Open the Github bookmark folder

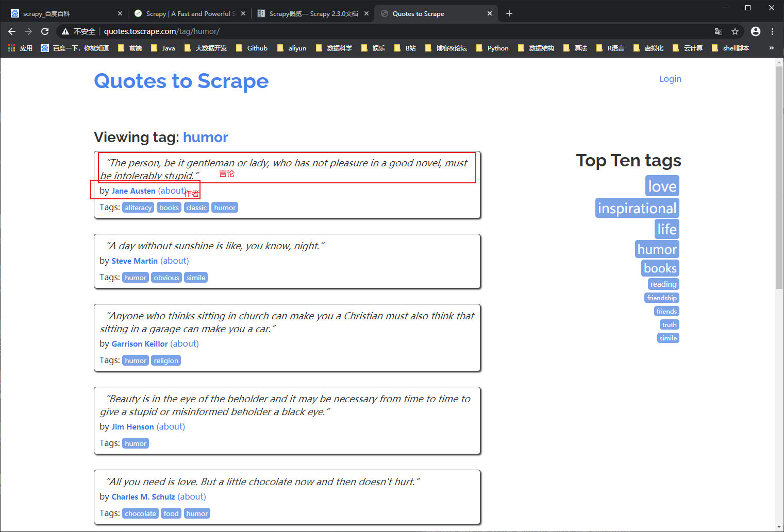[252, 48]
